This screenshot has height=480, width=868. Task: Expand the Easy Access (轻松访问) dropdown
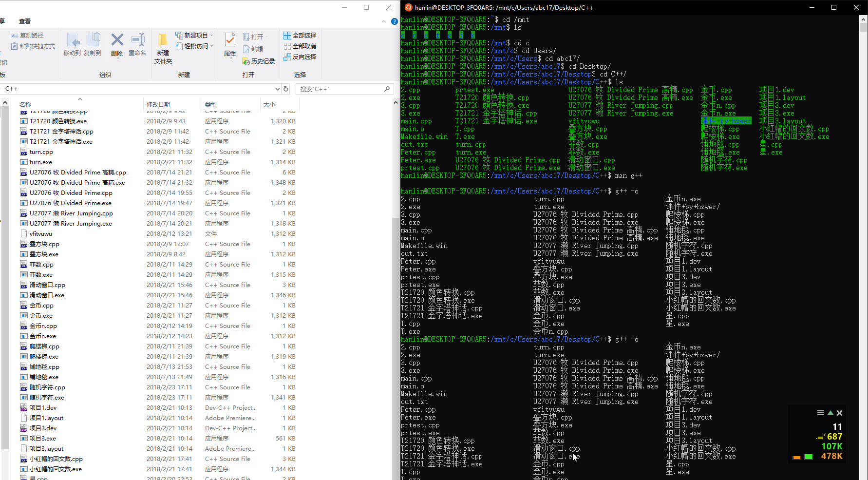211,46
